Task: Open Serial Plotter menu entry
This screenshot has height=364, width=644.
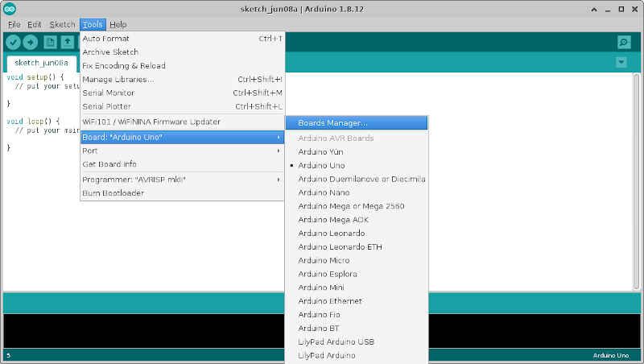Action: coord(182,106)
